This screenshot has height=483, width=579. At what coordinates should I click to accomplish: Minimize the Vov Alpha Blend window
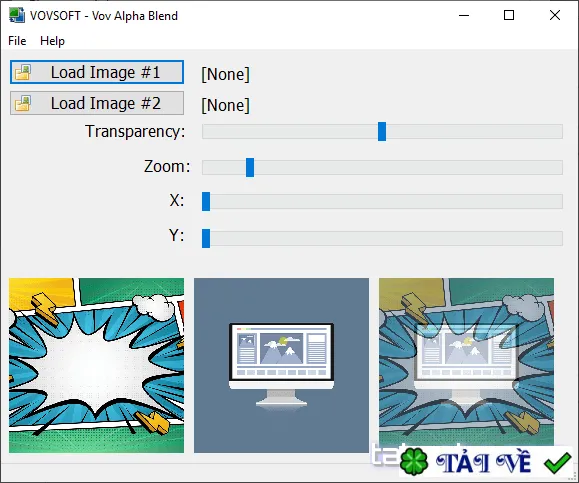(464, 16)
